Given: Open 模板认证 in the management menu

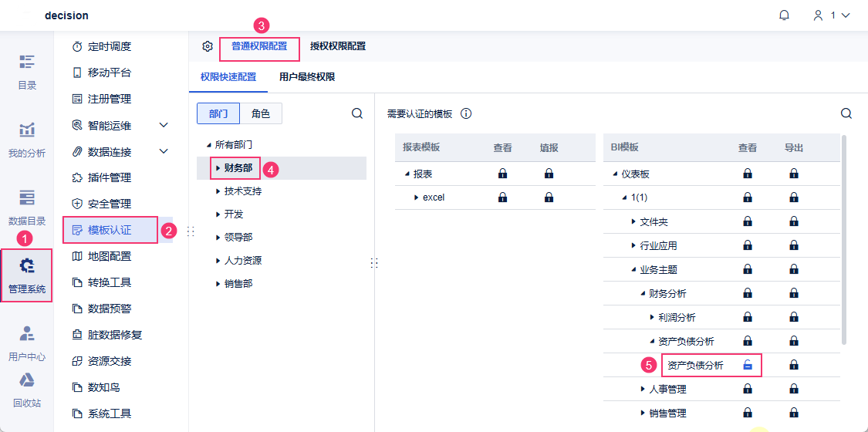Looking at the screenshot, I should [x=110, y=230].
